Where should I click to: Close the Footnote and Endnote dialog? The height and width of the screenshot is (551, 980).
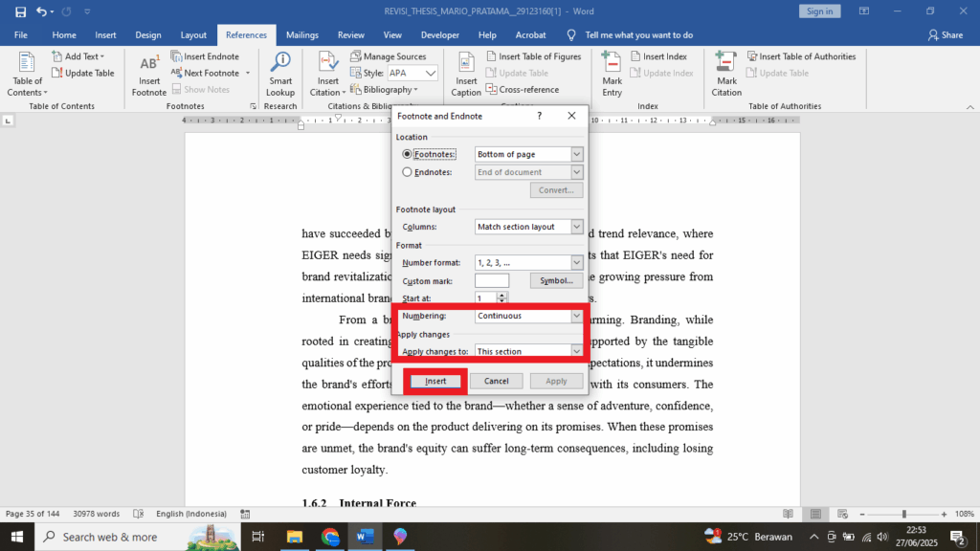[x=571, y=116]
